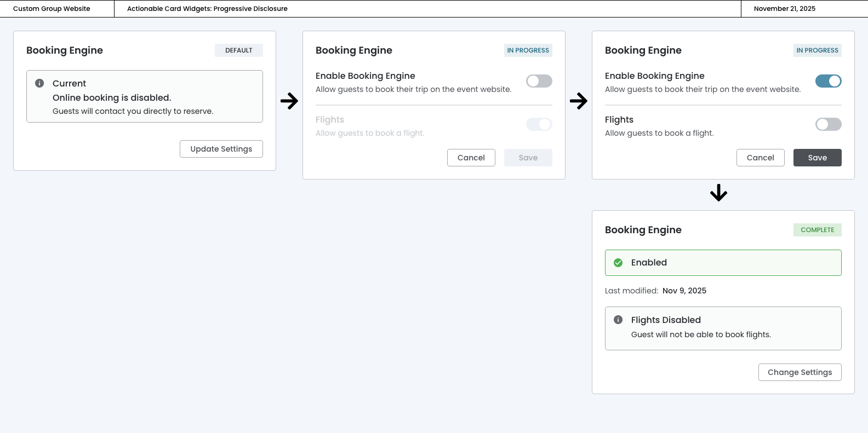This screenshot has width=868, height=433.
Task: Select the Custom Group Website header item
Action: pos(52,9)
